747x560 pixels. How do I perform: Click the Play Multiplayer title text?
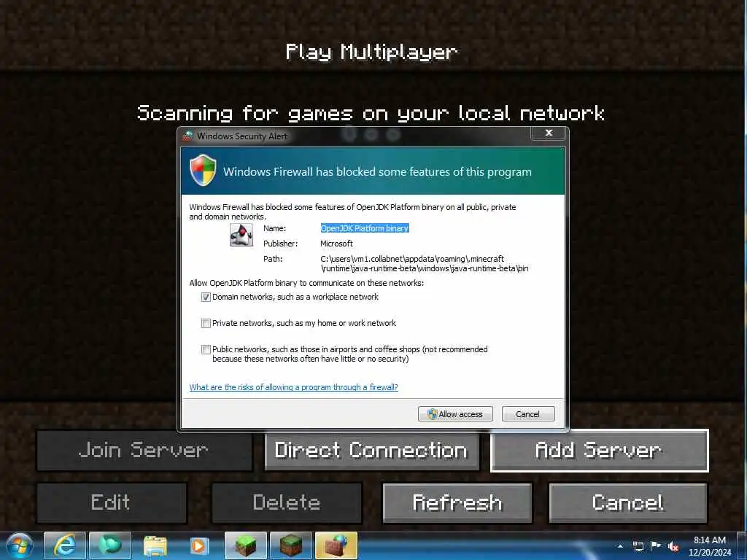371,52
